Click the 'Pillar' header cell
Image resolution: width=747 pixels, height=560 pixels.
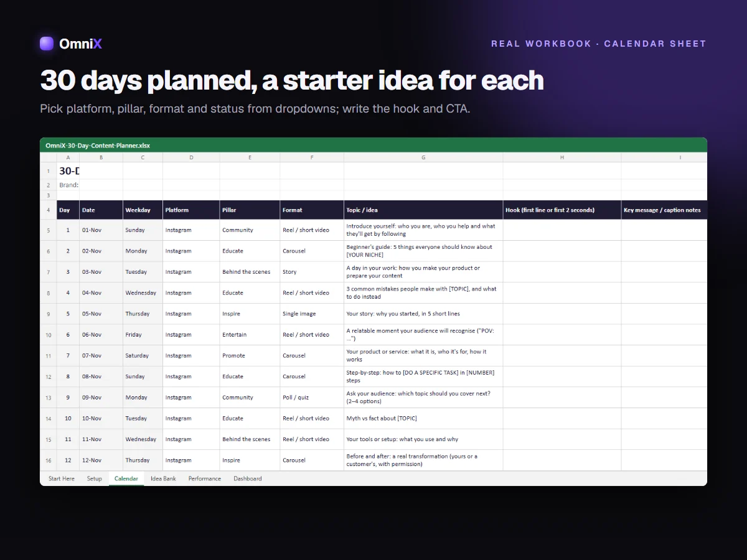(250, 210)
